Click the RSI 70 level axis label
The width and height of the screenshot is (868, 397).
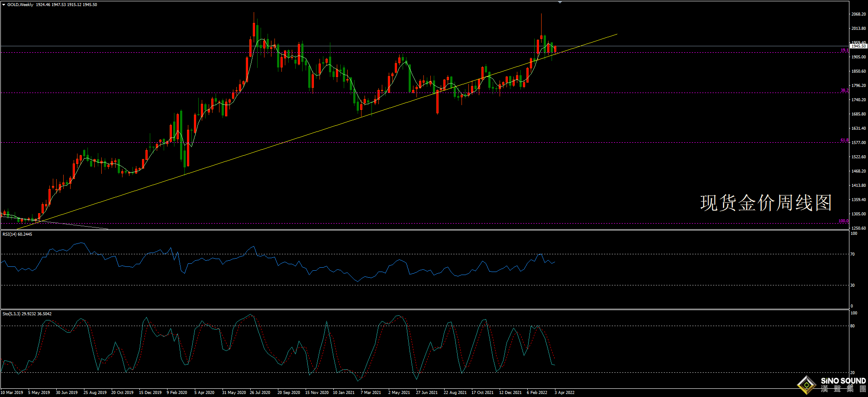click(x=852, y=254)
